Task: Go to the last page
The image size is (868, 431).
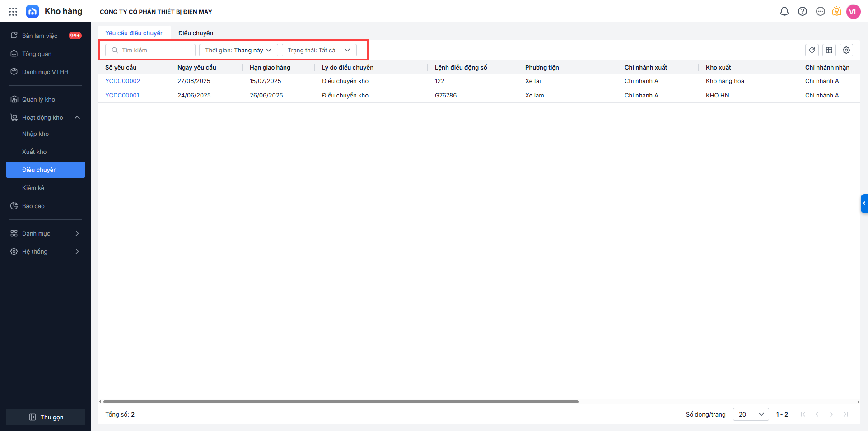Action: [846, 414]
